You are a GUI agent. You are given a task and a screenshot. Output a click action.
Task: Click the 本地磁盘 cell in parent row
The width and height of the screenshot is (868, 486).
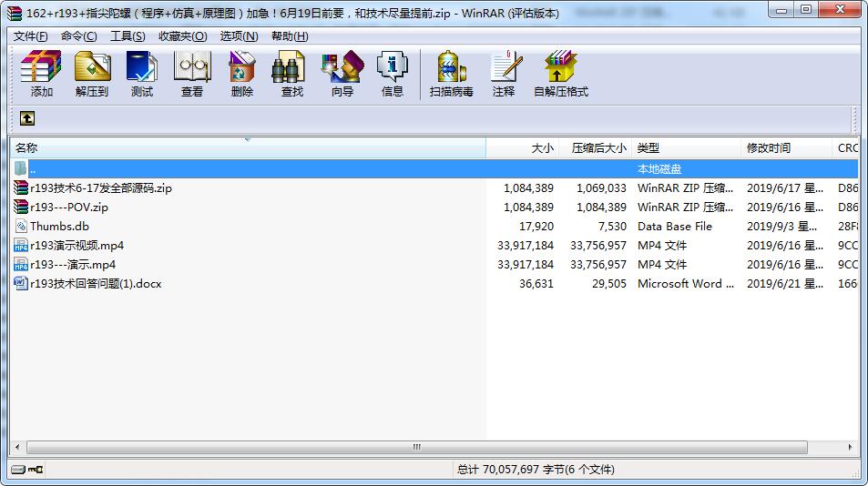(659, 168)
